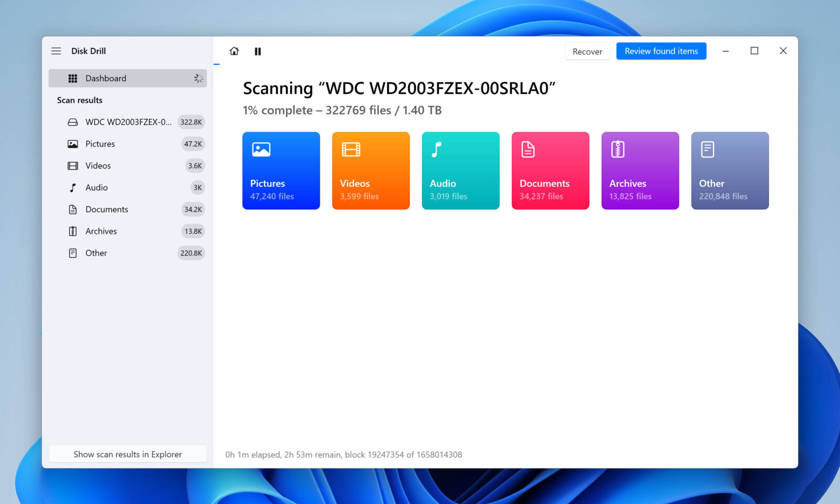840x504 pixels.
Task: Click the Documents page icon in the sidebar
Action: click(72, 209)
